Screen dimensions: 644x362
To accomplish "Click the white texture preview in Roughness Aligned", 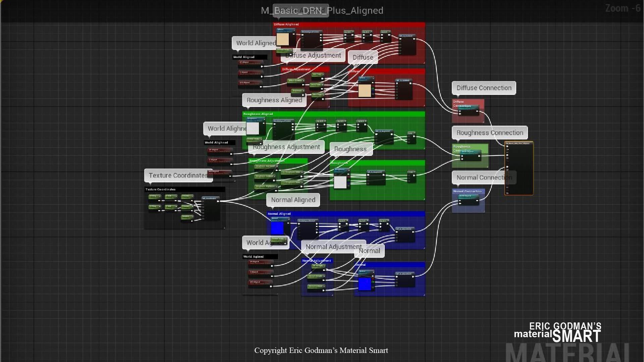I will coord(253,128).
